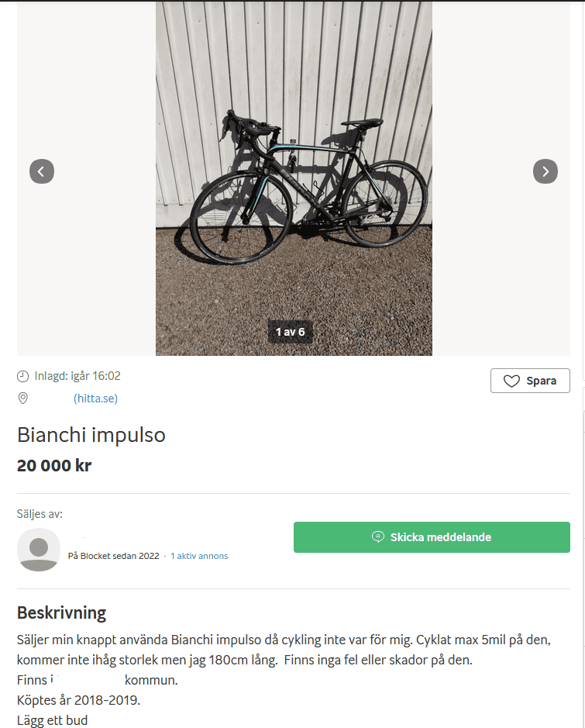The image size is (585, 728).
Task: Click the Spara button label
Action: tap(541, 381)
